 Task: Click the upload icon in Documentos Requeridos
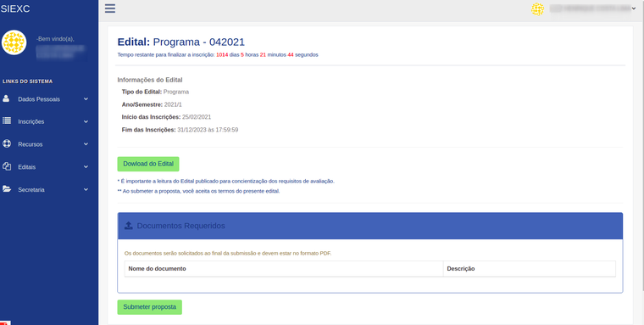(x=129, y=226)
